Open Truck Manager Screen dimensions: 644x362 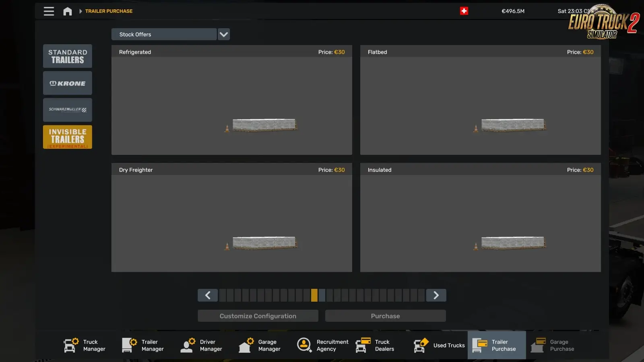click(x=85, y=346)
